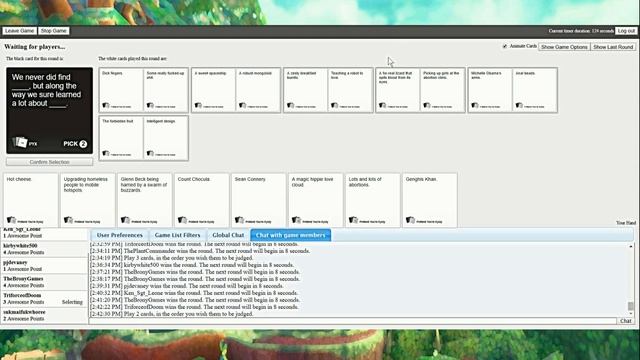The image size is (640, 360).
Task: Click the card-stack logo on the black card
Action: click(x=20, y=142)
